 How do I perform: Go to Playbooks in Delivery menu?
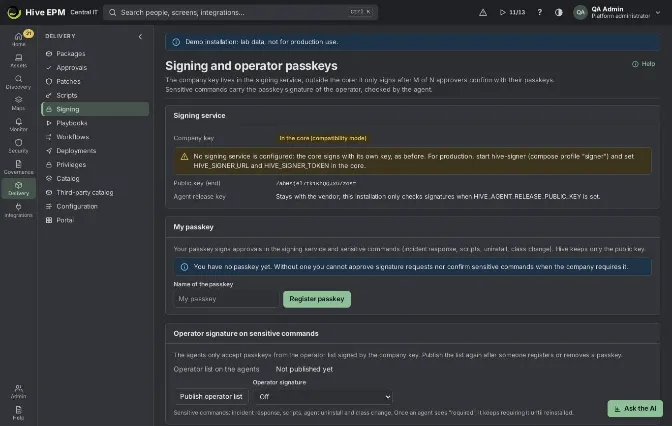click(95, 123)
